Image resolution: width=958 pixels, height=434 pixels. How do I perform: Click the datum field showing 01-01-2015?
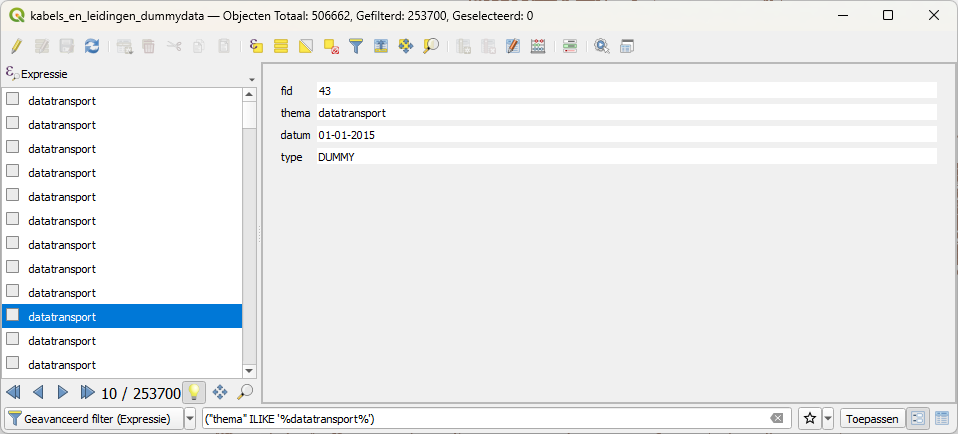pos(626,134)
